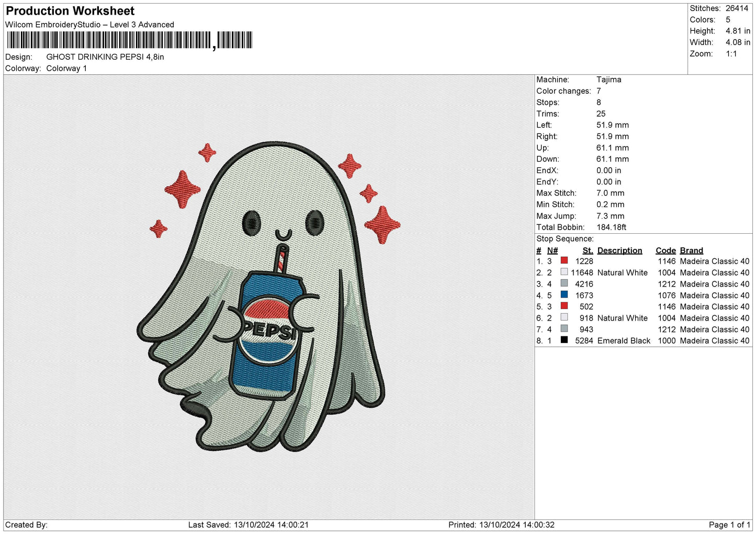Click the Height value 4.81 in
756x534 pixels.
[738, 31]
